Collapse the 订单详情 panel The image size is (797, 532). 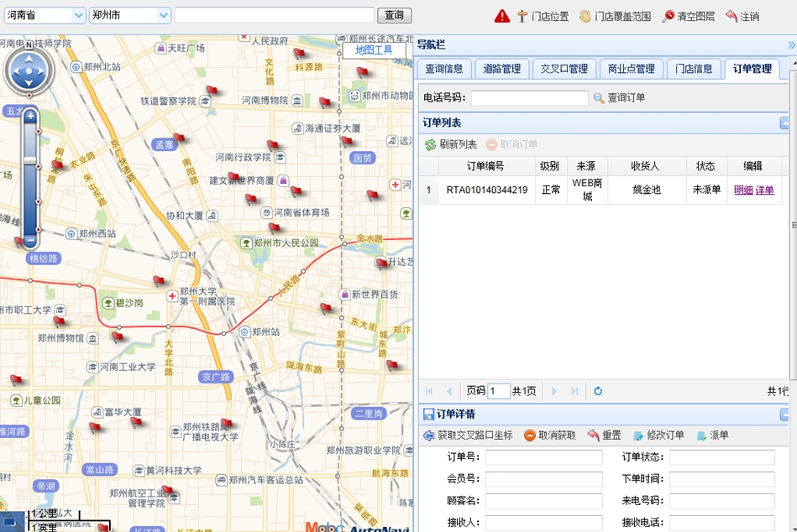(784, 415)
